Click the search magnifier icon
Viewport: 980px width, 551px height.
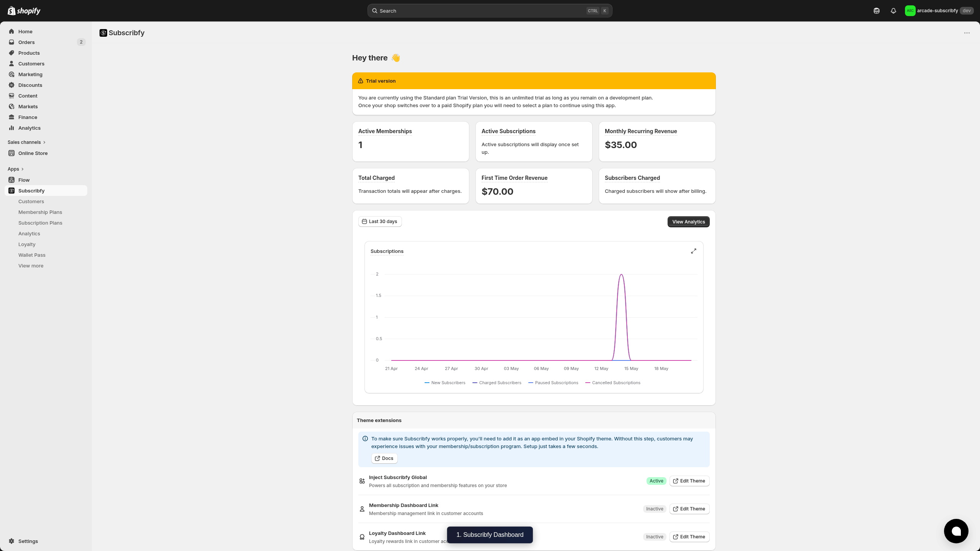tap(375, 11)
